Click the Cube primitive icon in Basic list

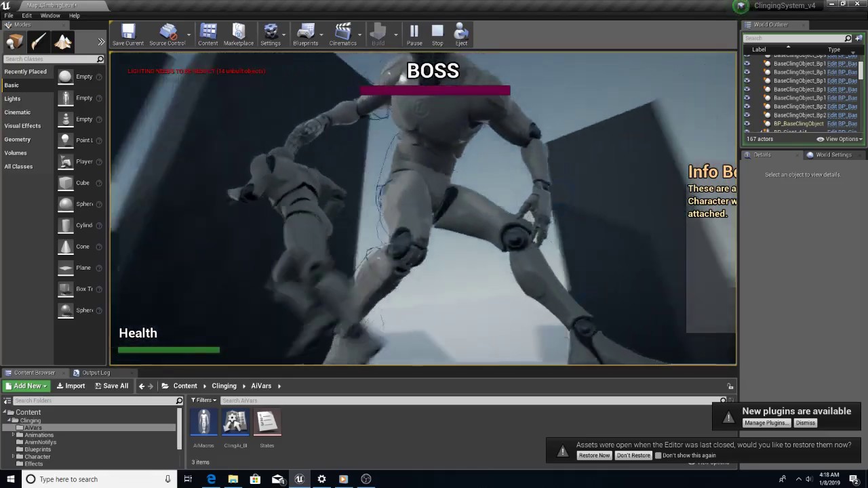click(x=65, y=183)
